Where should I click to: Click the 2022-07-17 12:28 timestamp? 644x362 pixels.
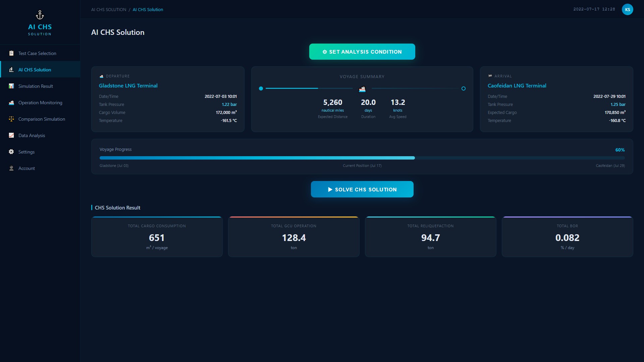click(594, 9)
